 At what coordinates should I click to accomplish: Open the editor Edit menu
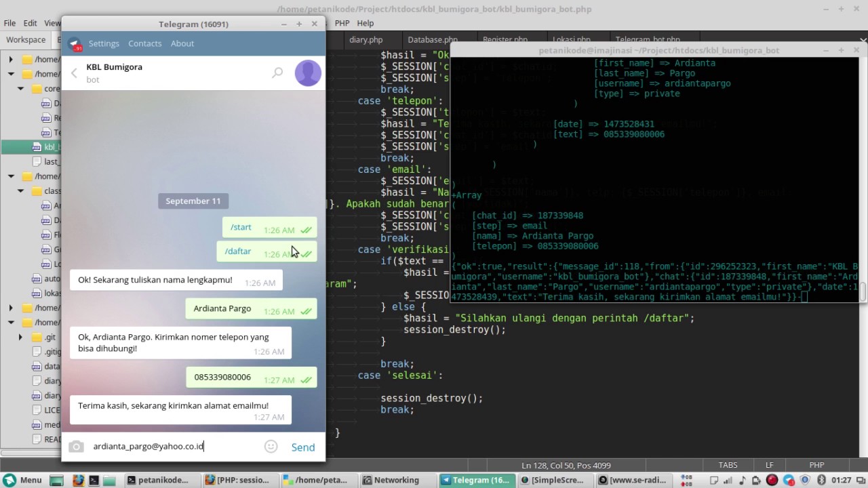(31, 23)
